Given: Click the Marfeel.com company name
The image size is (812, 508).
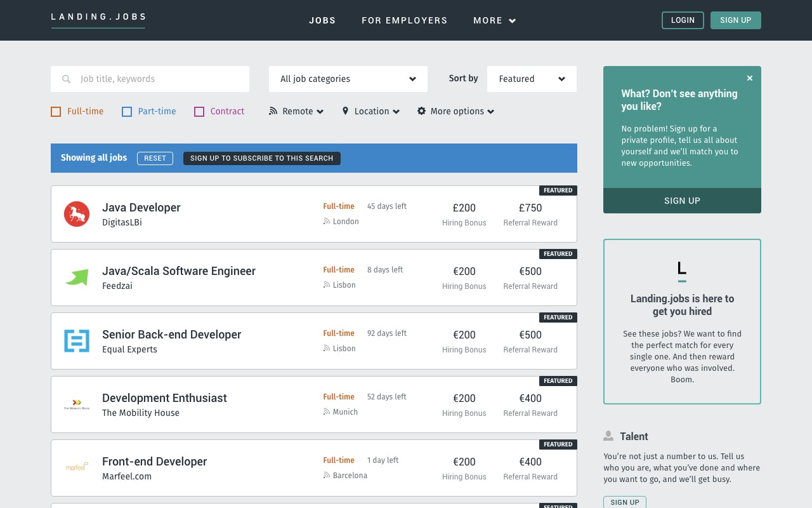Looking at the screenshot, I should click(127, 476).
